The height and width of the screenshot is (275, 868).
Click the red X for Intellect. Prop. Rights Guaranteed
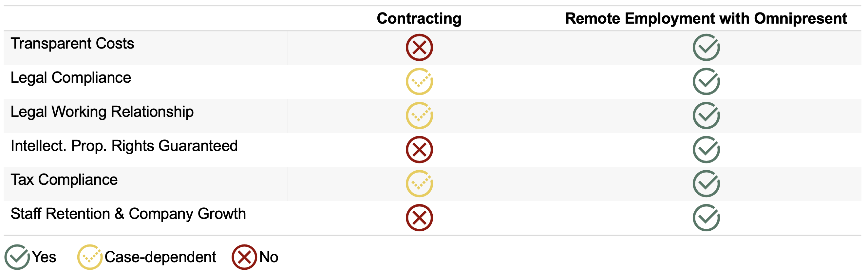pos(419,150)
